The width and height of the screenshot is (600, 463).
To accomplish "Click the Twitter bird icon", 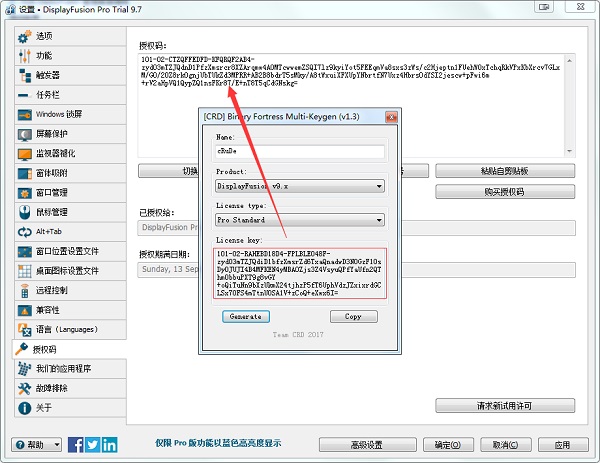I will coord(92,445).
